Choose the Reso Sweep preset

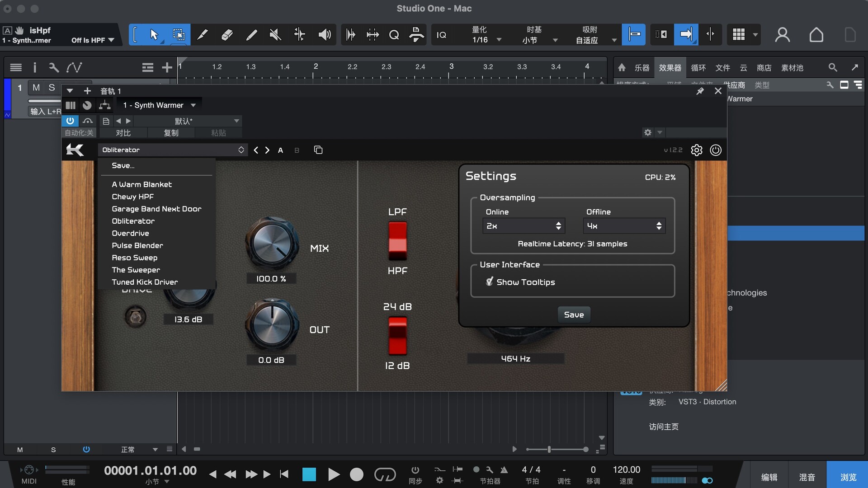[x=134, y=258]
